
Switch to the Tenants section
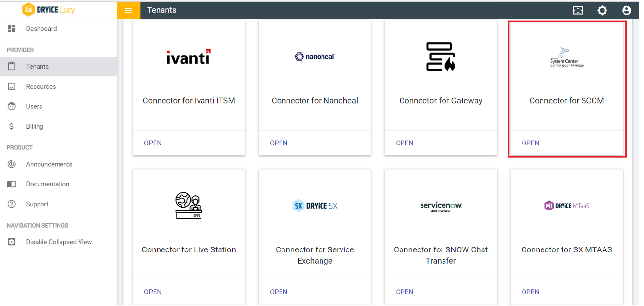pos(37,66)
